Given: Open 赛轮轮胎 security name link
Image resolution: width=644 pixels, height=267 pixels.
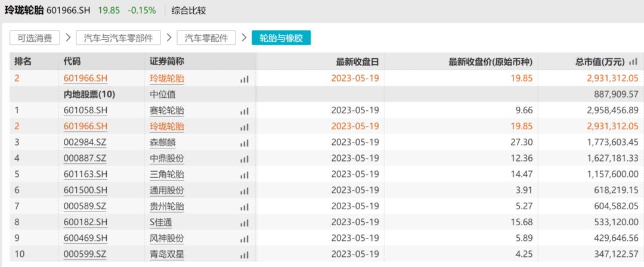Looking at the screenshot, I should click(167, 111).
